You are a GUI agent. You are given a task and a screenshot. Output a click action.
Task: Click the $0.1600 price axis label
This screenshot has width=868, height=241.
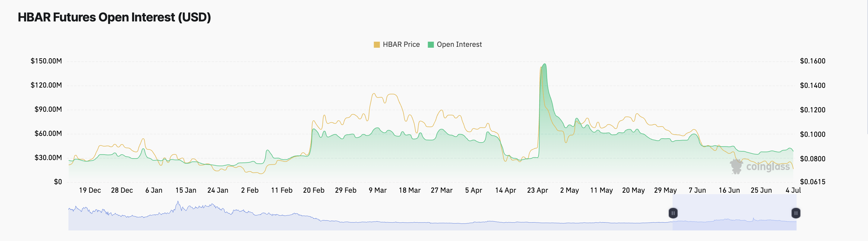point(813,61)
